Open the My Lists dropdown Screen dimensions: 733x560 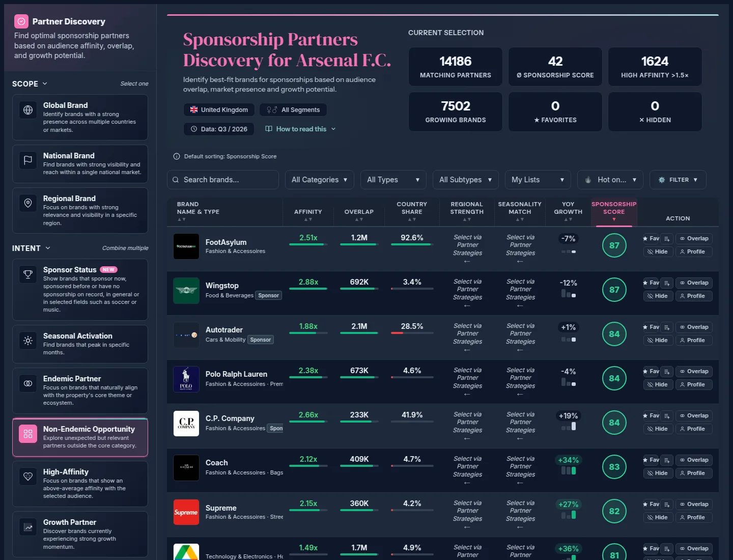click(x=538, y=180)
